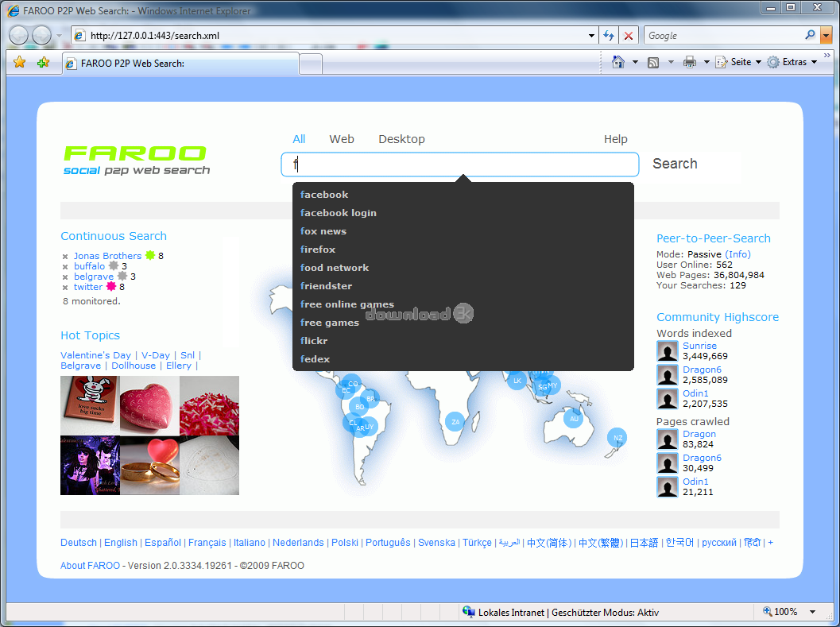The width and height of the screenshot is (840, 627).
Task: Remove twitter monitored search entry
Action: [x=65, y=288]
